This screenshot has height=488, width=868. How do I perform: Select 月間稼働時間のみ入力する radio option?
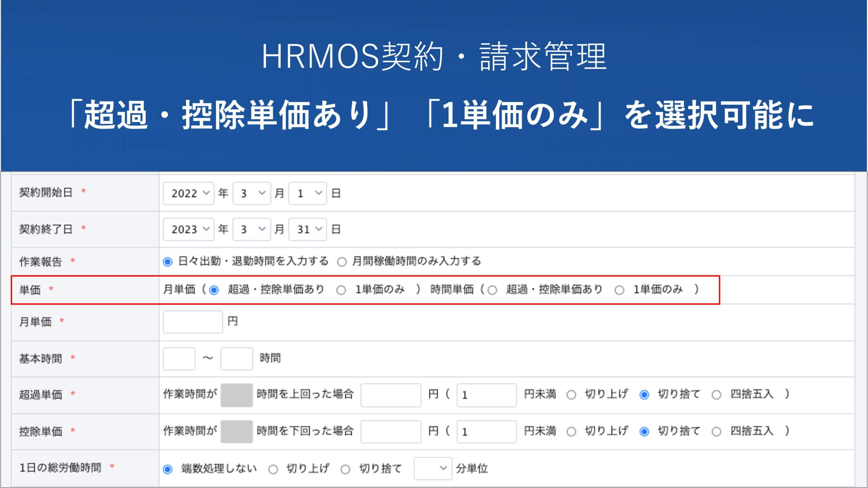pyautogui.click(x=342, y=262)
